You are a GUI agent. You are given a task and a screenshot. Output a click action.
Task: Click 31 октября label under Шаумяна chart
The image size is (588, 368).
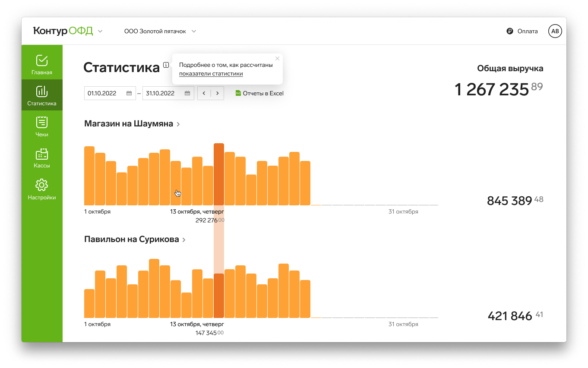403,212
